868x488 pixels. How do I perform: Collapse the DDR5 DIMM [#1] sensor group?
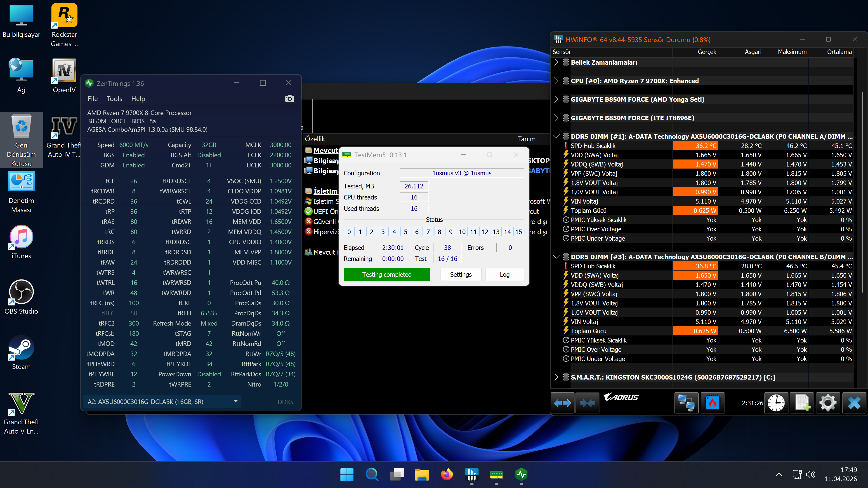(556, 136)
